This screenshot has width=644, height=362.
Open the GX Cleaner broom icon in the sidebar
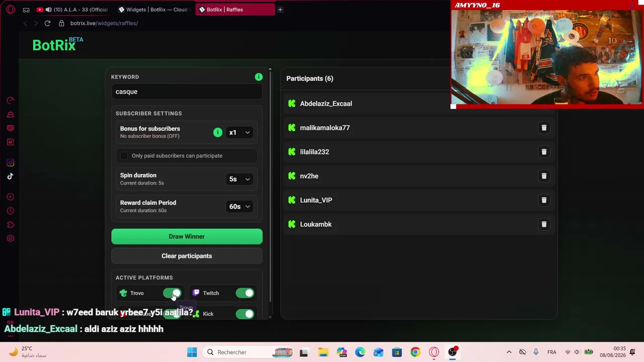11,115
